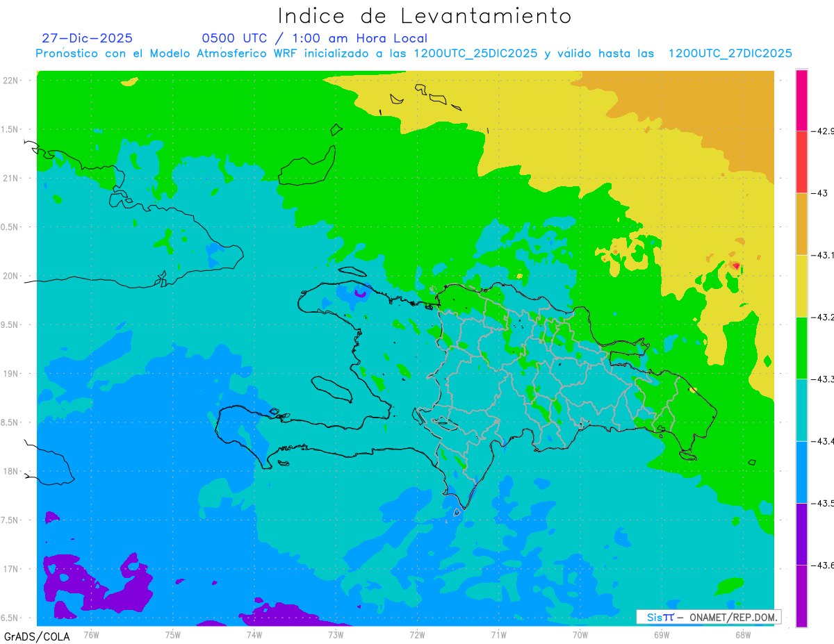Click the title 'Indice de Levantamiento'
Screen dimensions: 834x644
click(425, 15)
